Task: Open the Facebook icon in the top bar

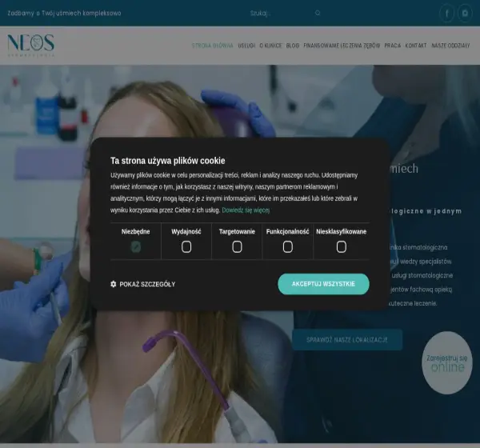Action: coord(446,13)
